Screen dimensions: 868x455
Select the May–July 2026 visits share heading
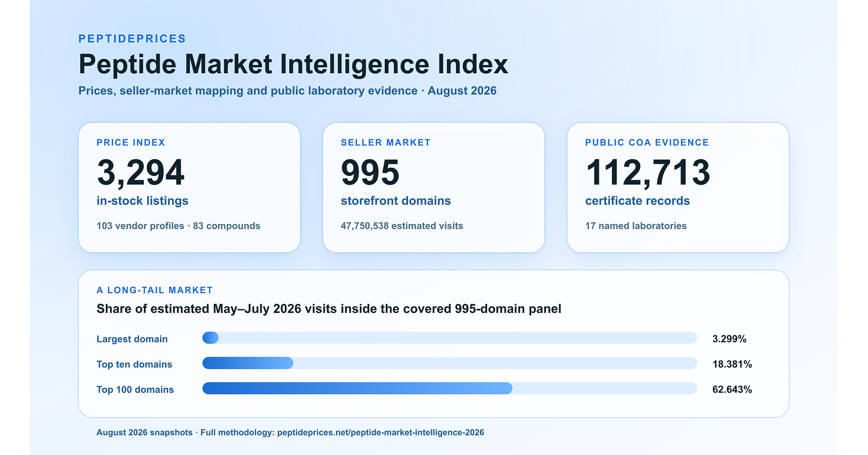click(329, 309)
